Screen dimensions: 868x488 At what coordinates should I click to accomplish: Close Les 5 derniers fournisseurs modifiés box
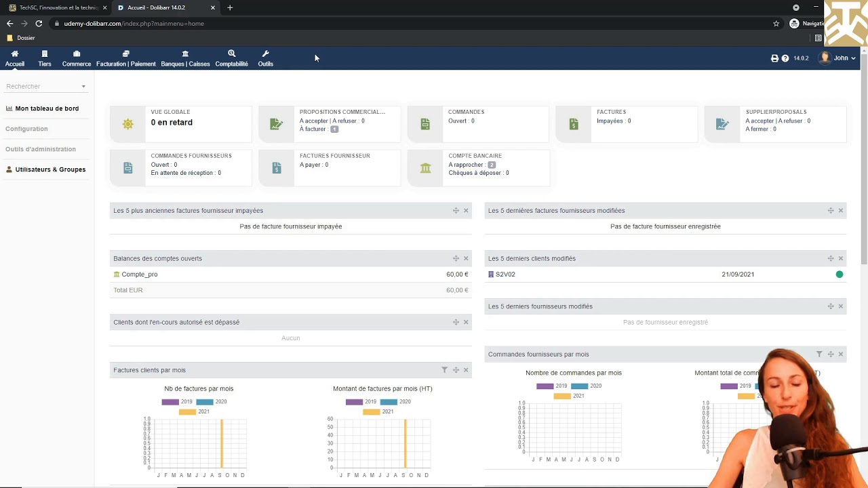841,306
